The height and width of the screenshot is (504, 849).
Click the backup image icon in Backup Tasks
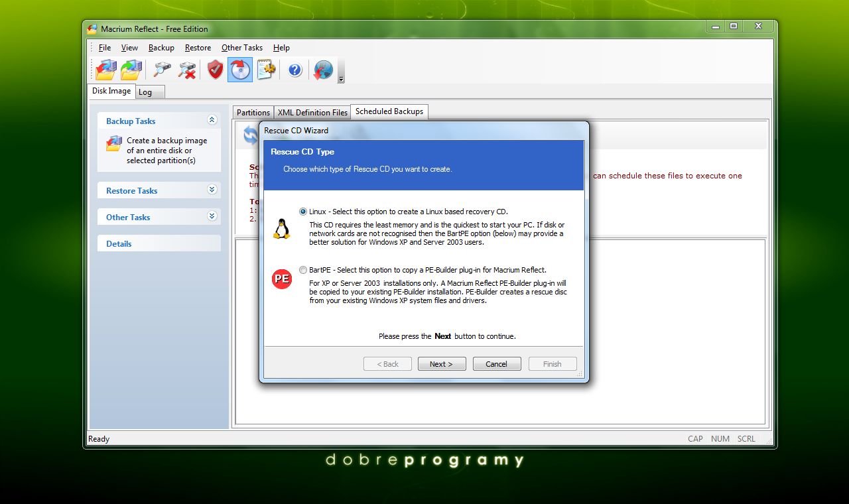[x=114, y=143]
